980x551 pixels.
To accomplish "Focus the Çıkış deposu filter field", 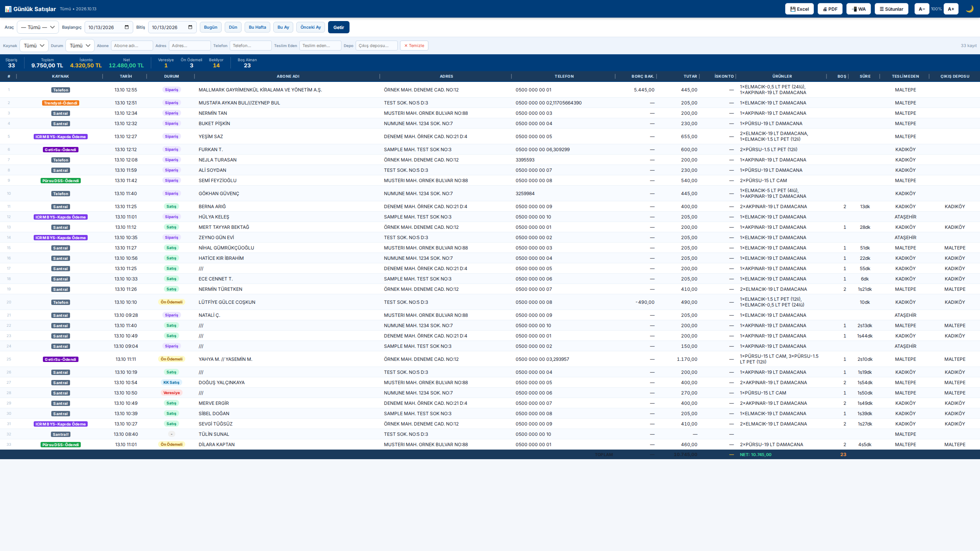I will point(377,46).
